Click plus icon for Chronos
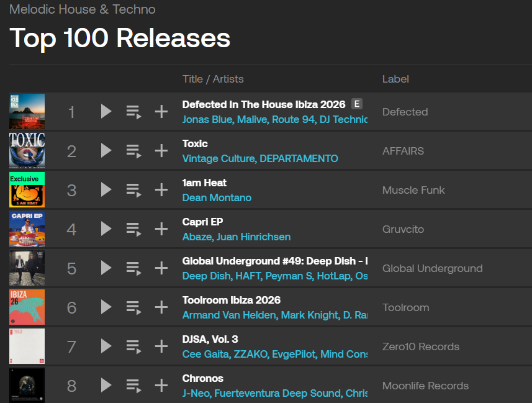Screen dimensions: 532x403 (161, 386)
